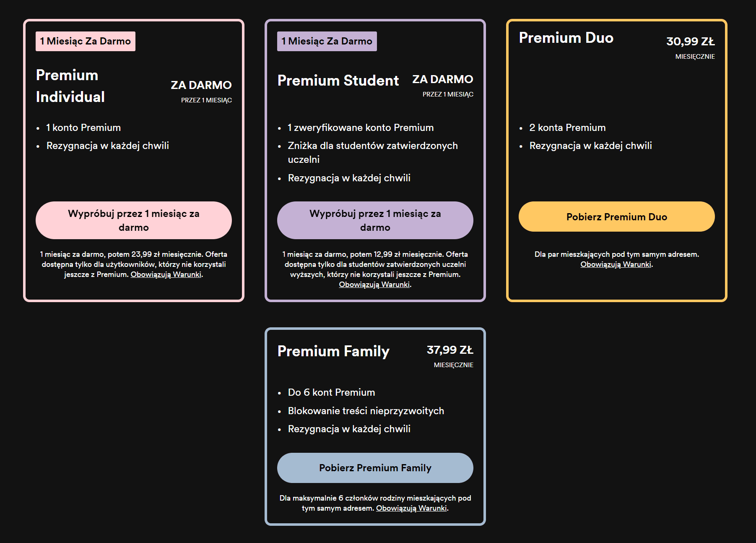Viewport: 756px width, 543px height.
Task: Click ZA DARMO price in Premium Student card
Action: coord(442,79)
